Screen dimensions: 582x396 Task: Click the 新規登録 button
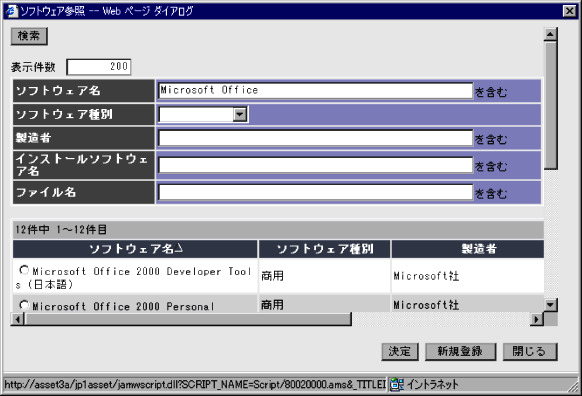point(460,351)
